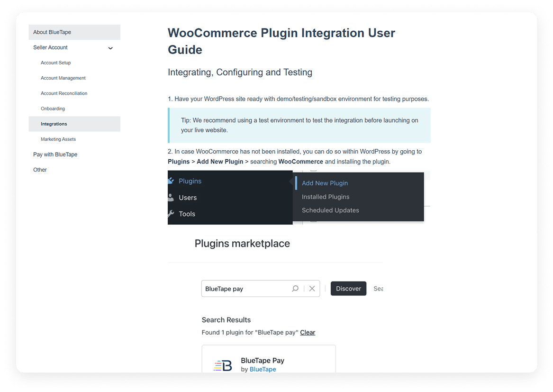Viewport: 553px width, 392px height.
Task: Open Tools in WordPress menu
Action: pos(187,214)
